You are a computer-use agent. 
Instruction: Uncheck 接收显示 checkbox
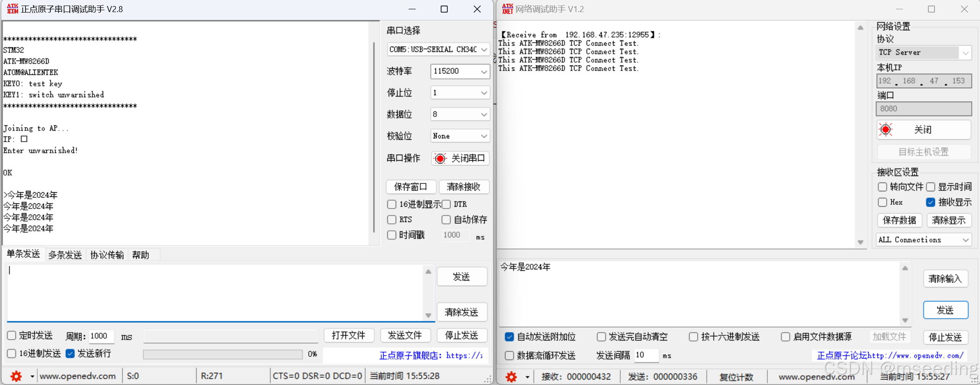pyautogui.click(x=931, y=202)
